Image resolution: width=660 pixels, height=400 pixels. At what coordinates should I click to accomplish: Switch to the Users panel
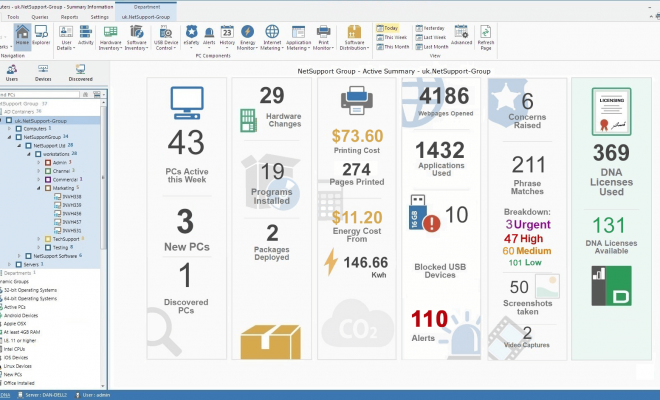(x=12, y=73)
